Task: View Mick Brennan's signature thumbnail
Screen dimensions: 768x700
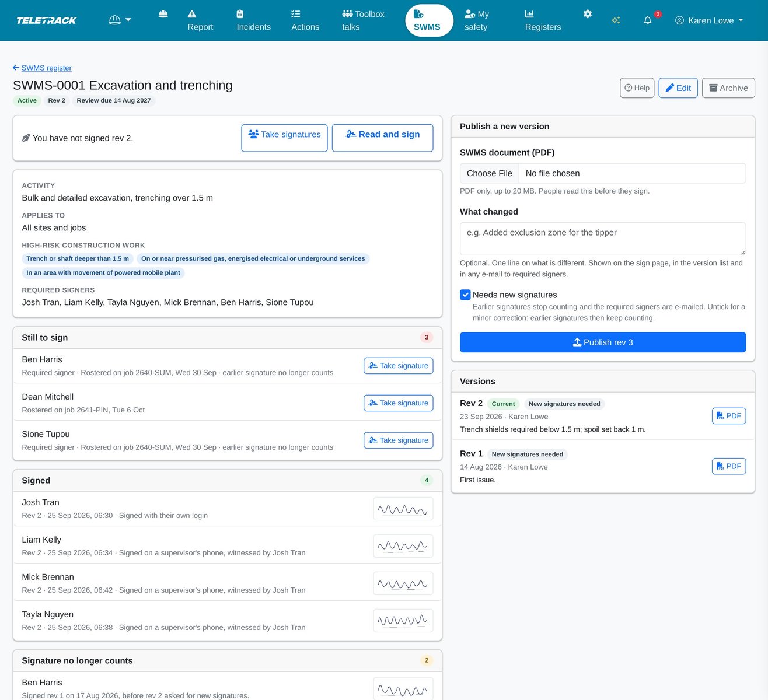Action: pyautogui.click(x=403, y=583)
